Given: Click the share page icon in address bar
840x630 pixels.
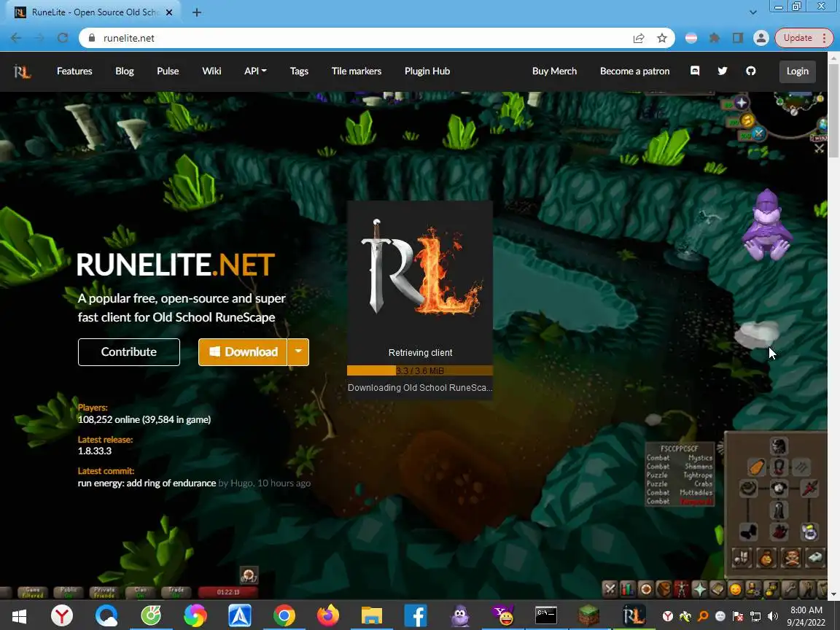Looking at the screenshot, I should (639, 38).
